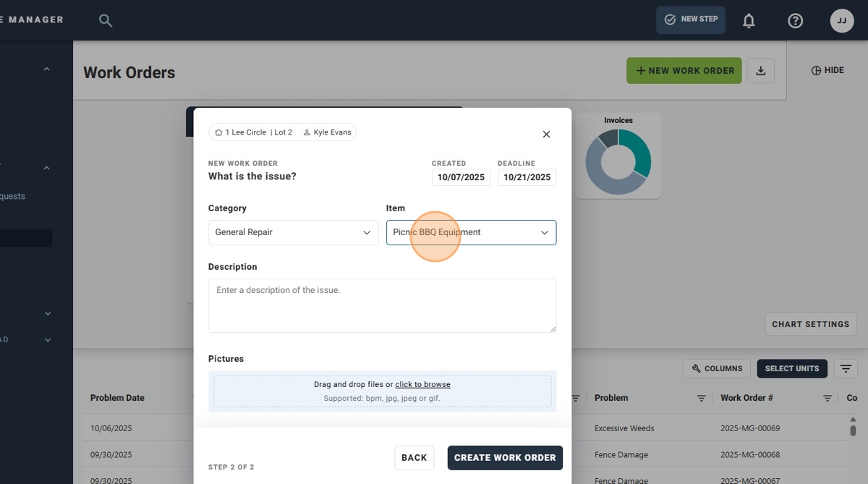Open the table filter icon button
Image resolution: width=868 pixels, height=484 pixels.
click(x=846, y=369)
